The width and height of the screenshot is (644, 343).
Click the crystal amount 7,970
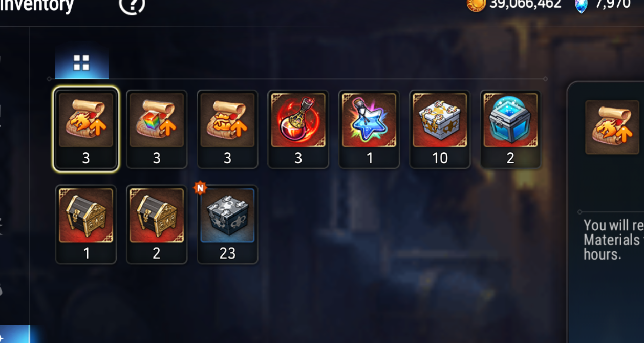612,4
